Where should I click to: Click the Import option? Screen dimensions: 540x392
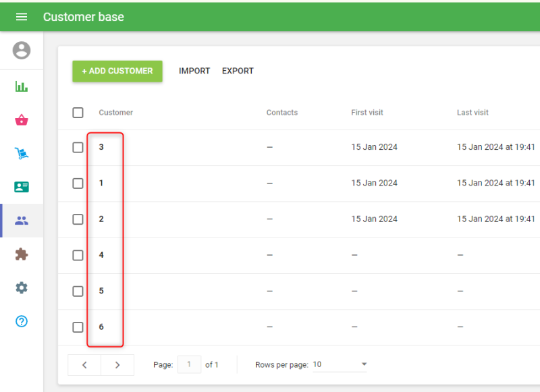tap(194, 71)
